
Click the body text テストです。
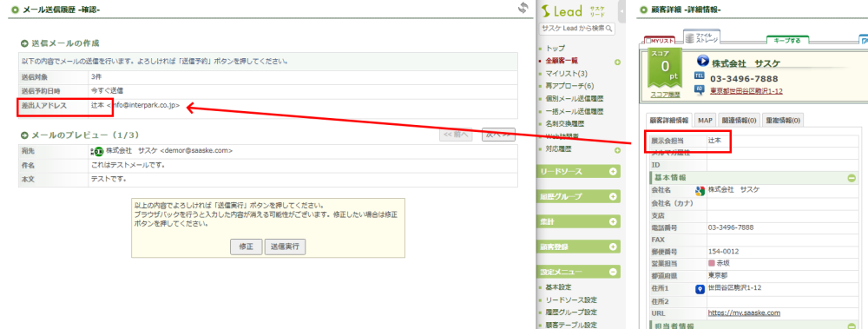[x=109, y=179]
